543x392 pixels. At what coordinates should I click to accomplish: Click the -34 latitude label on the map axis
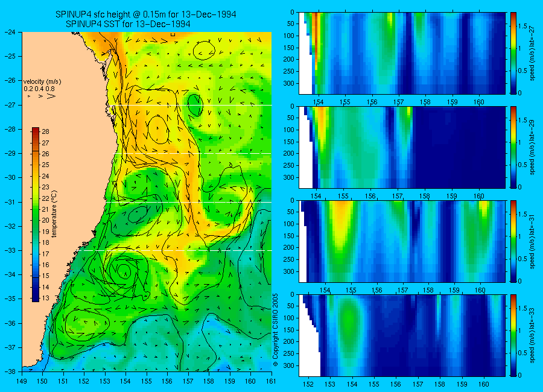tap(11, 274)
